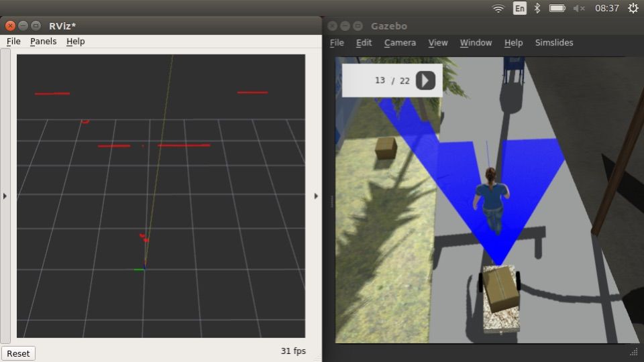Viewport: 644px width, 362px height.
Task: Click the 08:37 clock
Action: tap(607, 8)
